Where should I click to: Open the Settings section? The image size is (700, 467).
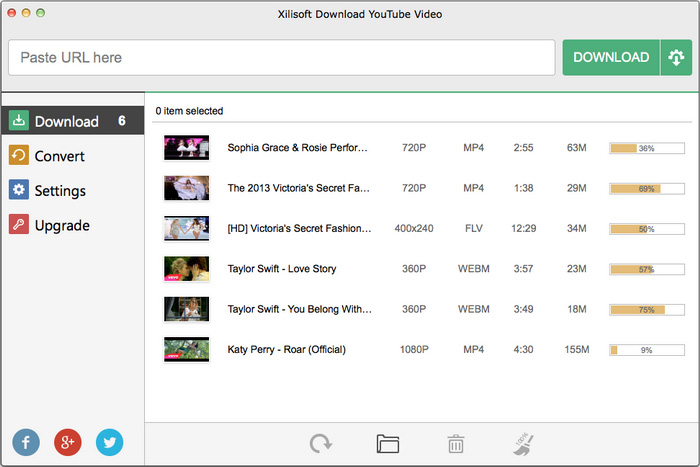click(60, 191)
